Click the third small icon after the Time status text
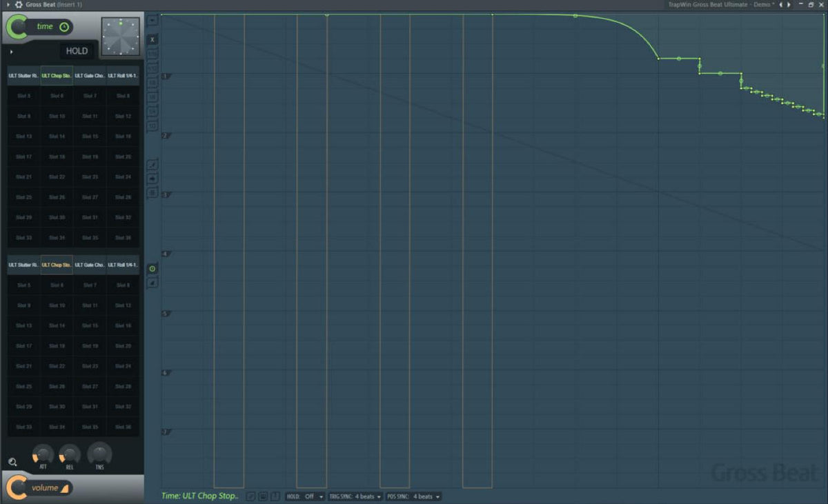 pos(275,496)
